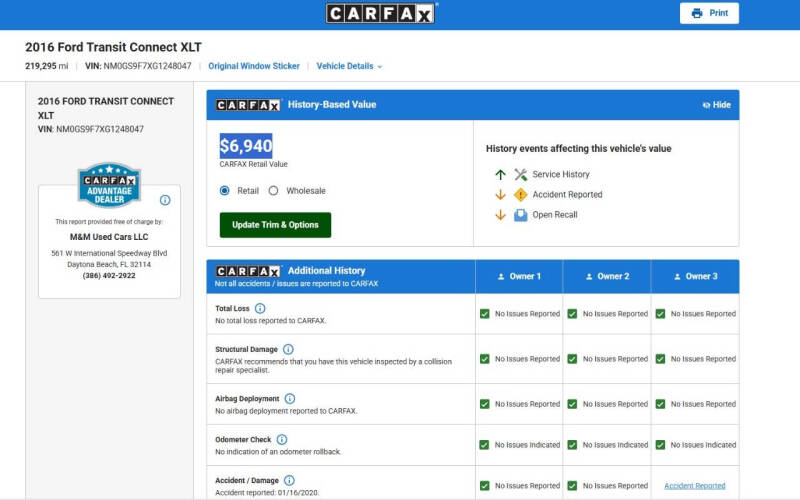The image size is (800, 500).
Task: Click the printer icon on the Print button
Action: tap(697, 13)
